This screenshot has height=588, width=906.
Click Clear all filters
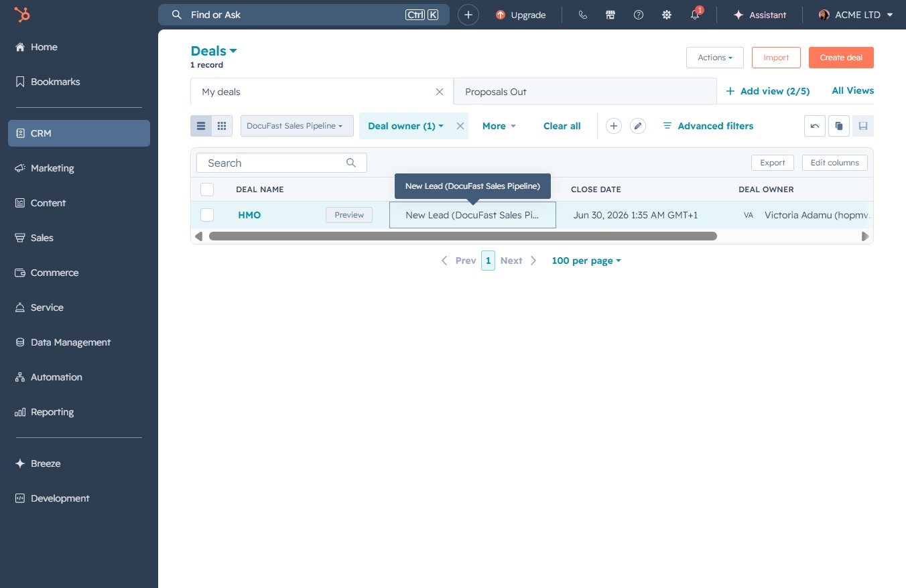click(562, 126)
